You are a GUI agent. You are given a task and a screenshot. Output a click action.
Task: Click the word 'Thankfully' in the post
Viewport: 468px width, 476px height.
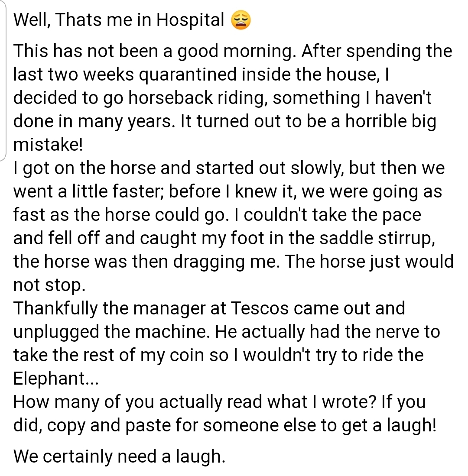[x=55, y=308]
